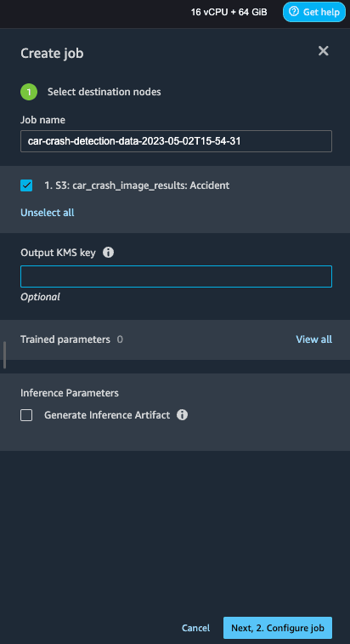
Task: Click the question mark icon in Get help
Action: point(294,12)
